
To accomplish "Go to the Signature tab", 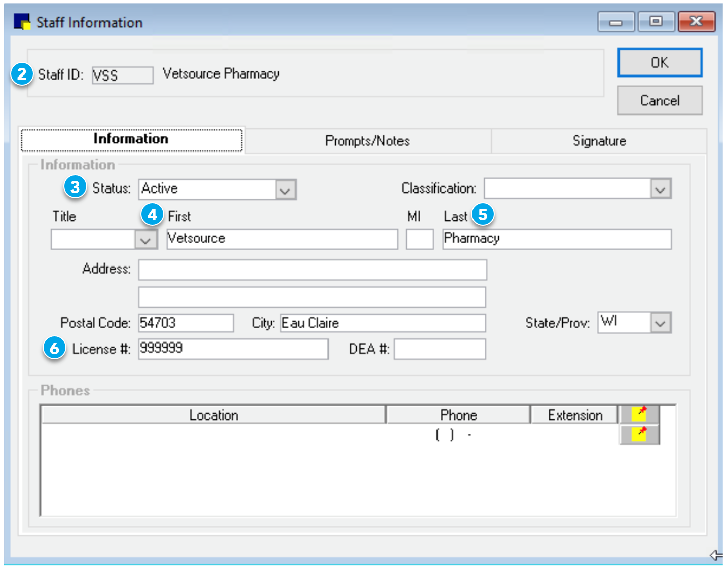I will [x=599, y=141].
